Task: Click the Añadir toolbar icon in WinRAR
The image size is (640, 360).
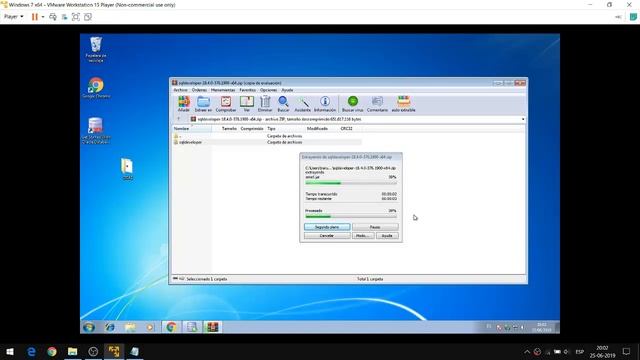Action: tap(184, 104)
